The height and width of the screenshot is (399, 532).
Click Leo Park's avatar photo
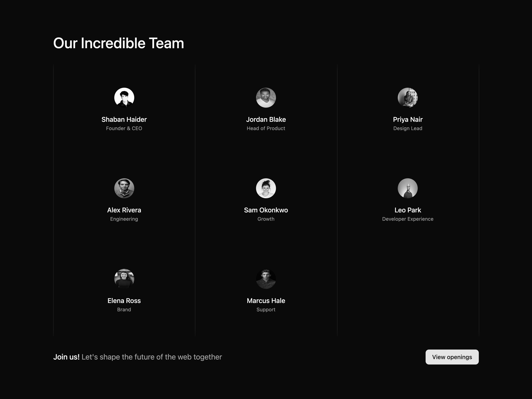[x=408, y=188]
